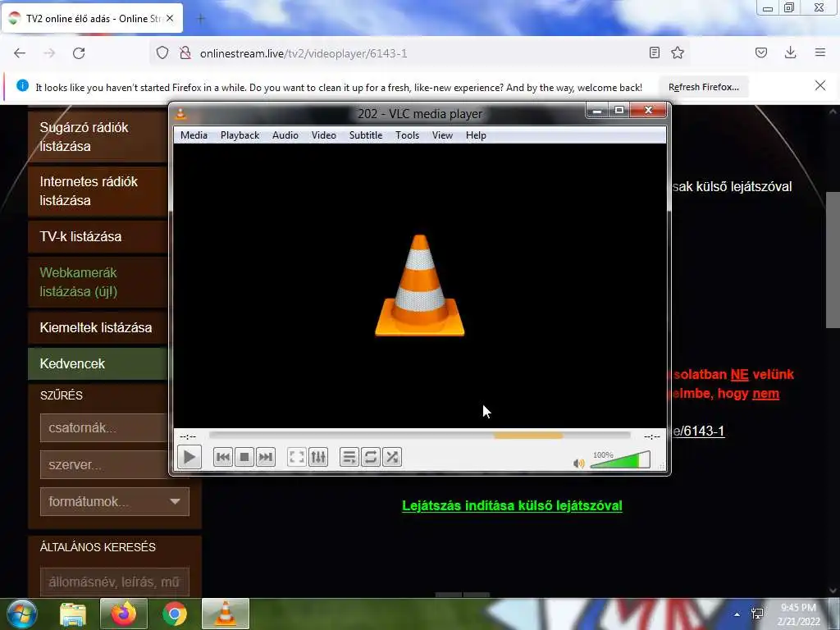Click the notification bar info icon
This screenshot has height=630, width=840.
[22, 85]
